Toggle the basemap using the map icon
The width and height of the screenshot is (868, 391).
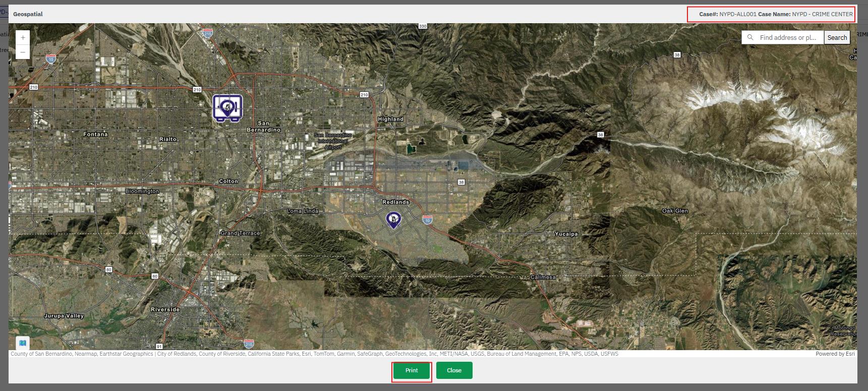click(23, 343)
